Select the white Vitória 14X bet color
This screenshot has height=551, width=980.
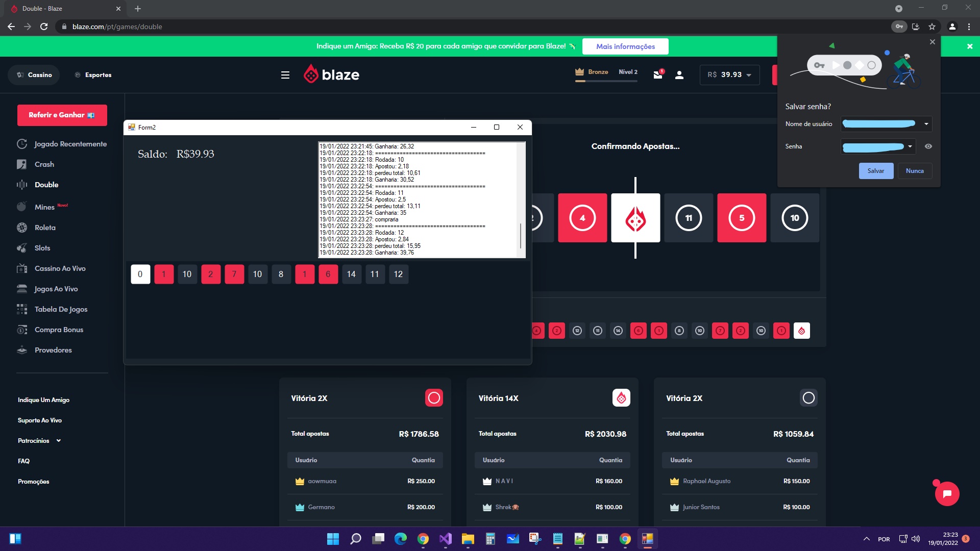pyautogui.click(x=621, y=398)
